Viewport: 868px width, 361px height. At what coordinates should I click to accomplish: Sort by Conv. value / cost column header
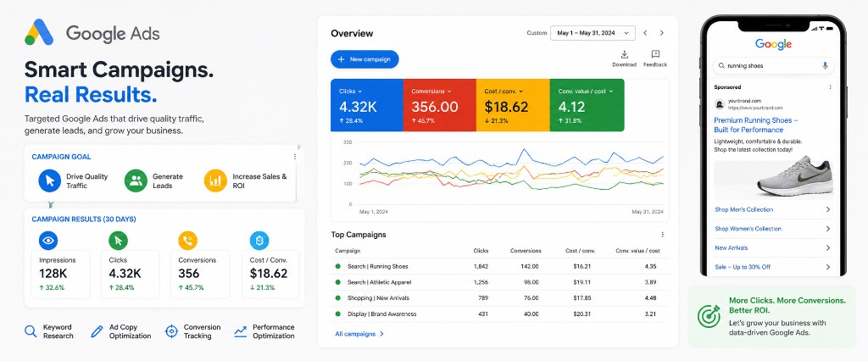637,251
